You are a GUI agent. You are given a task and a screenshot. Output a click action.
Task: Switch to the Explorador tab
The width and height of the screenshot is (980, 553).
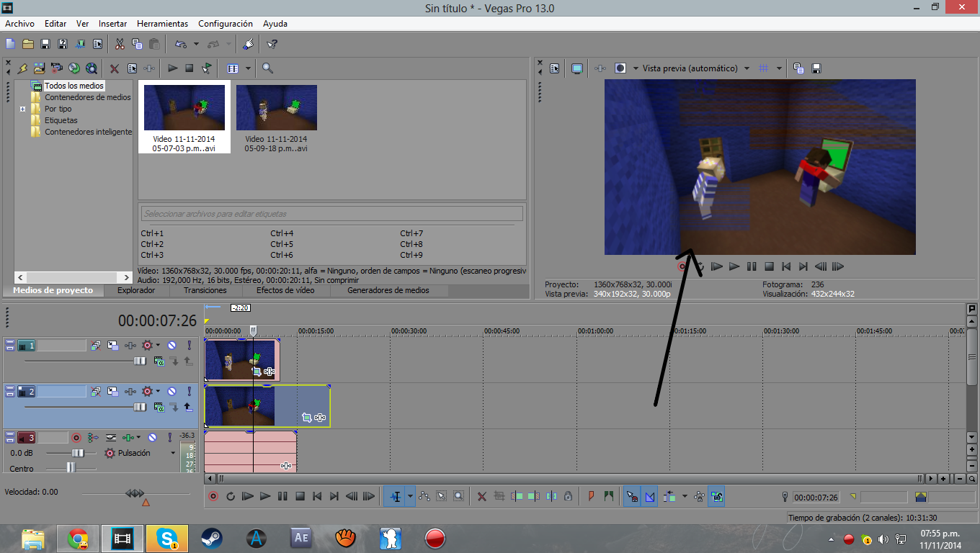pyautogui.click(x=136, y=290)
